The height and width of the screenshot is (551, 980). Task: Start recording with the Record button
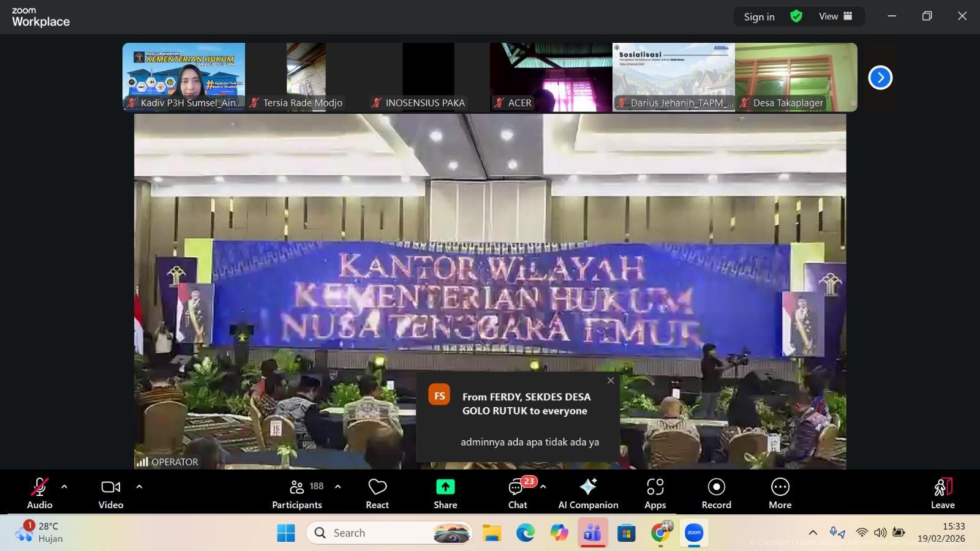pyautogui.click(x=716, y=493)
